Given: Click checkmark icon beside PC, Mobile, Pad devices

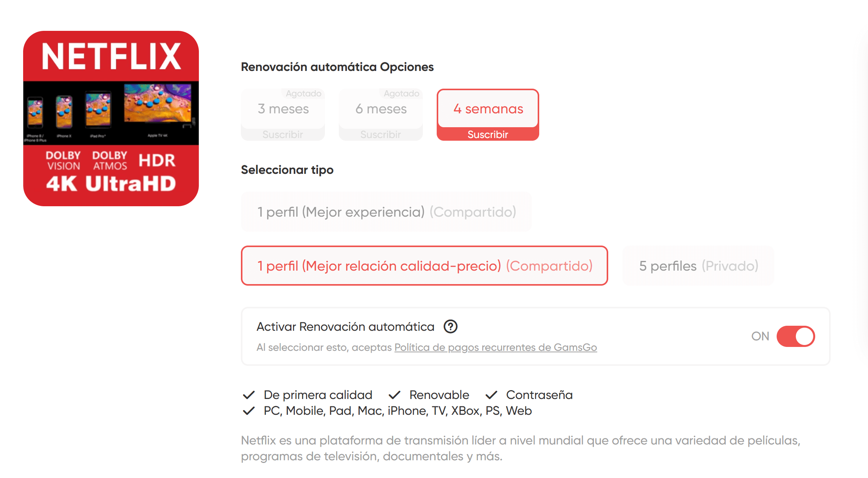Looking at the screenshot, I should (x=249, y=411).
